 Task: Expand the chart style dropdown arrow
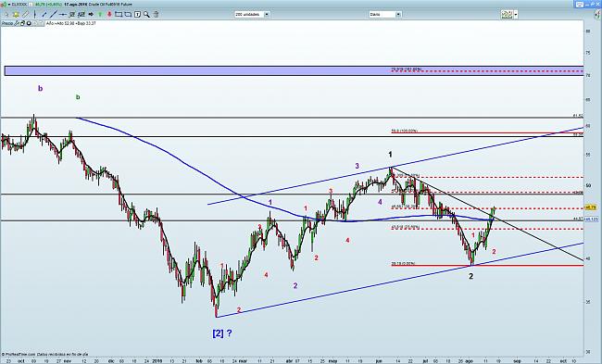[x=516, y=15]
